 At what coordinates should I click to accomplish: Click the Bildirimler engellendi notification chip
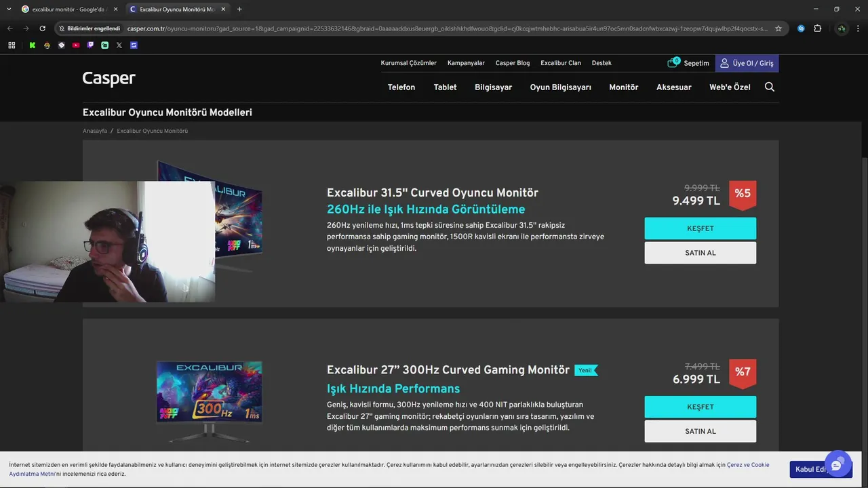pos(89,28)
